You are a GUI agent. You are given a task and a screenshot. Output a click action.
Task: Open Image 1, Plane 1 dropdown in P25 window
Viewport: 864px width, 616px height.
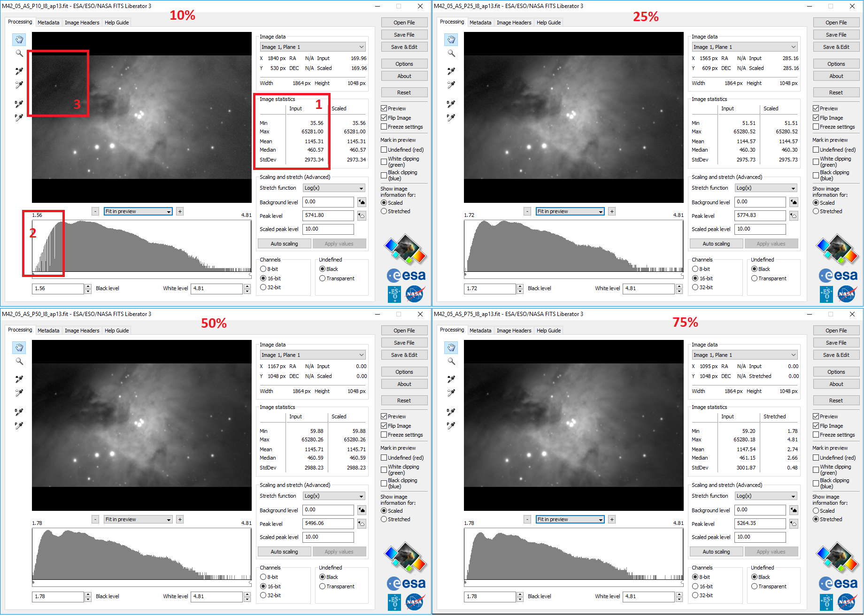click(x=745, y=47)
